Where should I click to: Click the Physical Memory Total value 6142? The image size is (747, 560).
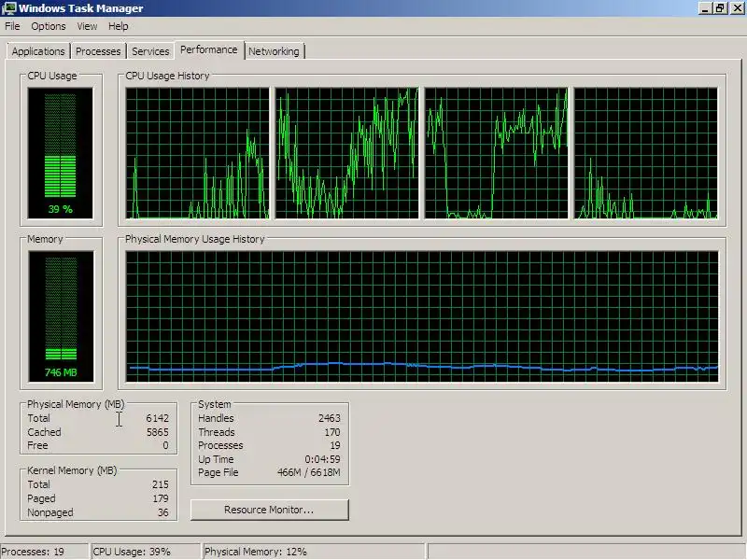pos(157,418)
